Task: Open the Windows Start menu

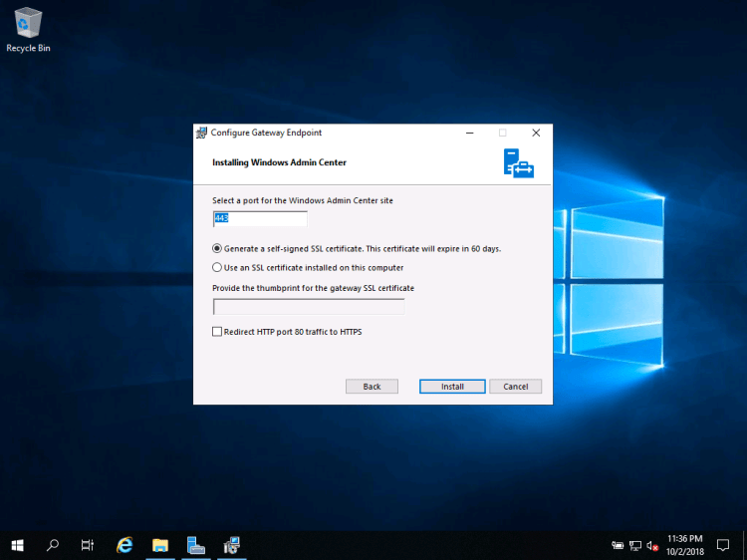Action: click(x=17, y=545)
